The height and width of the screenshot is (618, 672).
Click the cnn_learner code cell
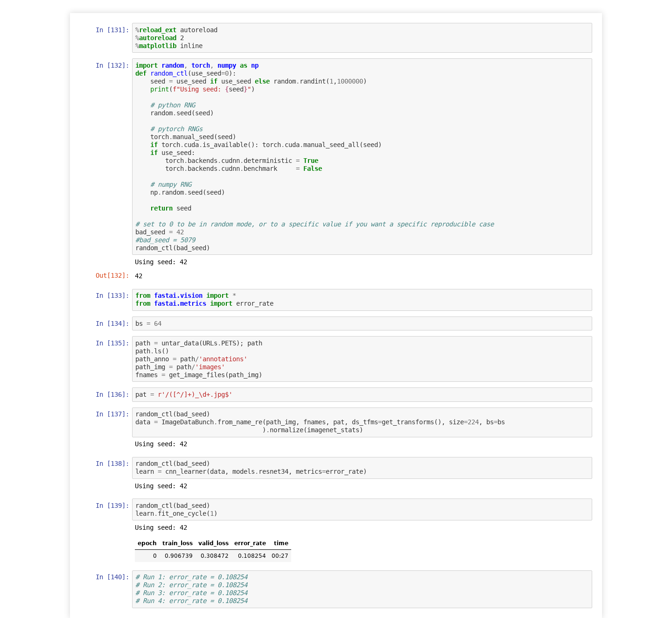coord(362,468)
